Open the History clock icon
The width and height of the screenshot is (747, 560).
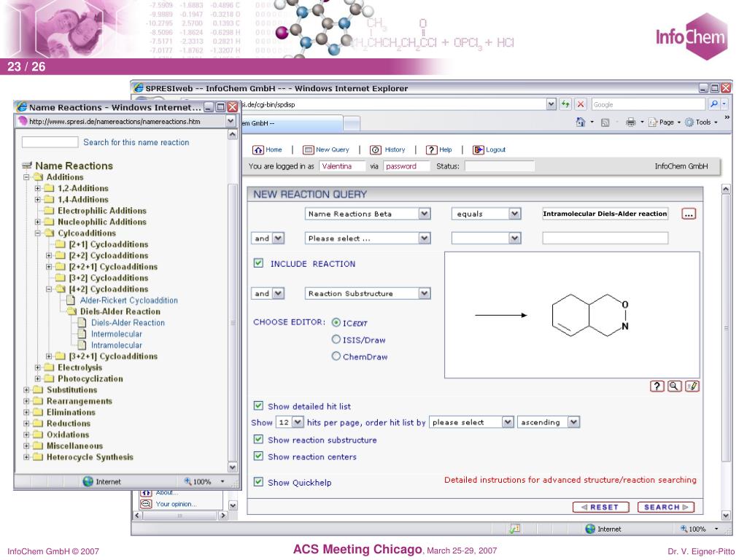pyautogui.click(x=376, y=150)
